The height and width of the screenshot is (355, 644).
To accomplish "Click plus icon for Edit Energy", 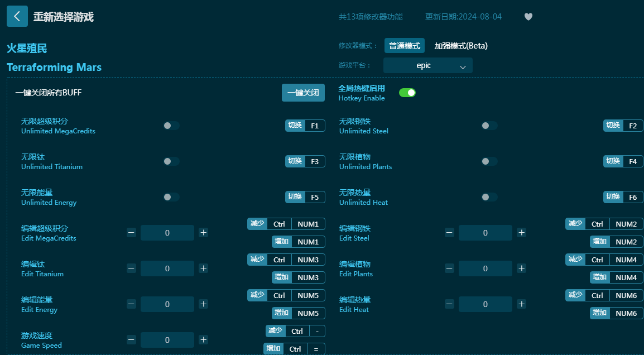I will point(203,304).
